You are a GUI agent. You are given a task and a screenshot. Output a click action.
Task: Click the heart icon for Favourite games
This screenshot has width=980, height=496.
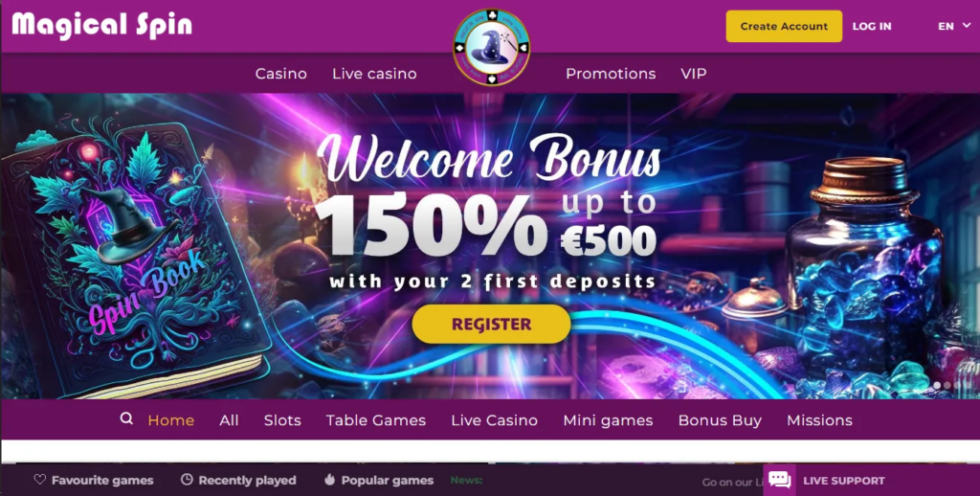coord(40,480)
